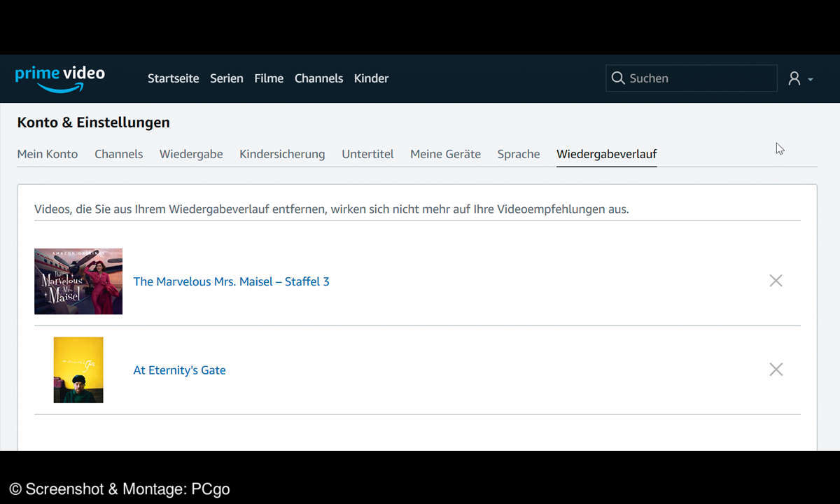Open Channels in the top navigation bar
The height and width of the screenshot is (504, 840).
pos(318,78)
